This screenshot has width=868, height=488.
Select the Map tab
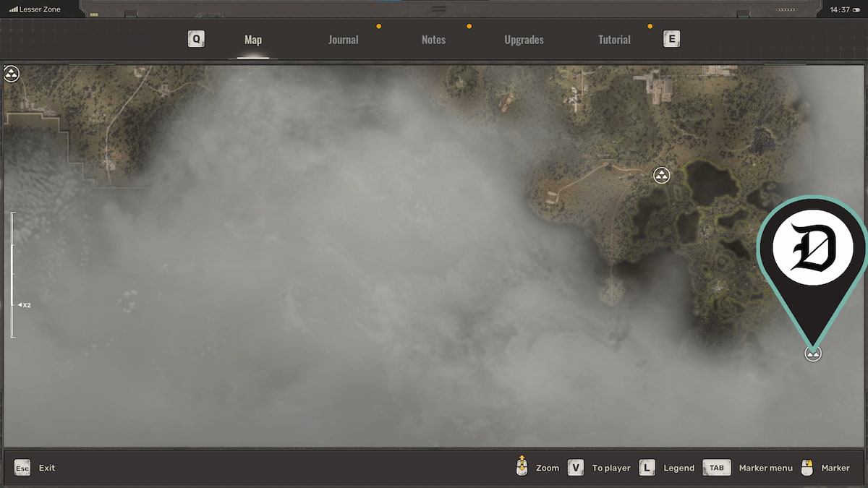click(x=253, y=40)
